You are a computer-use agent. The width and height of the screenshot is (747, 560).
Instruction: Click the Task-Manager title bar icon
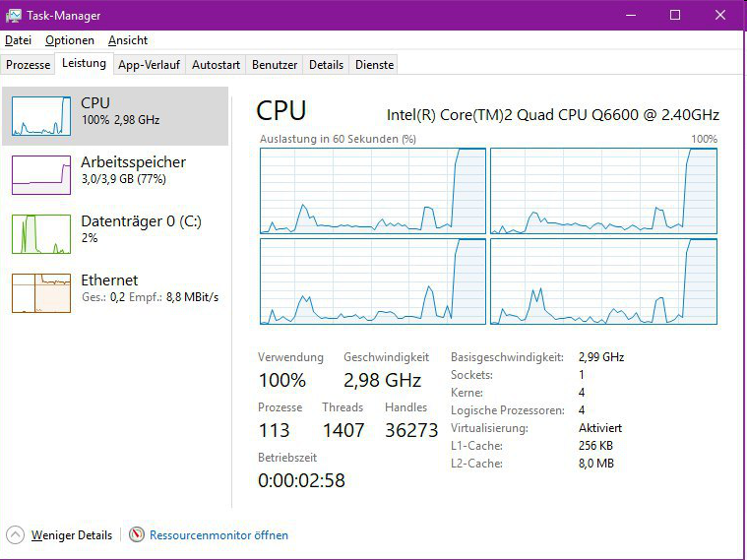(14, 15)
